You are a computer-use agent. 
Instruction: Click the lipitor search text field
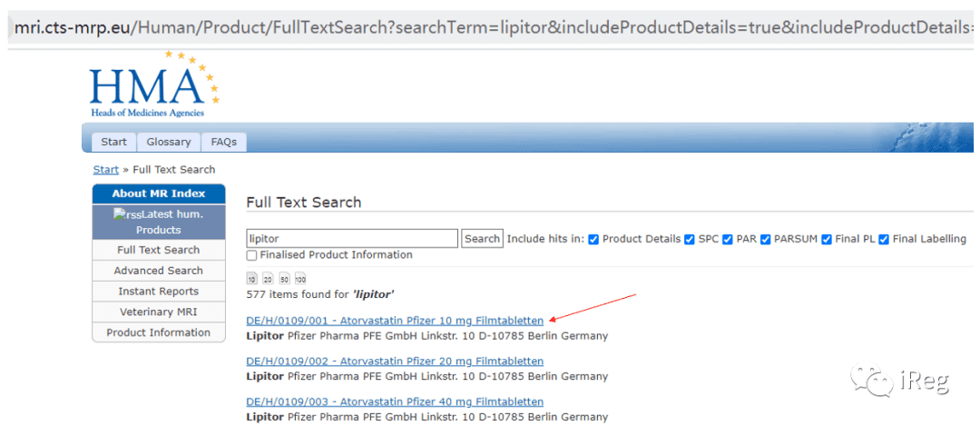coord(352,238)
